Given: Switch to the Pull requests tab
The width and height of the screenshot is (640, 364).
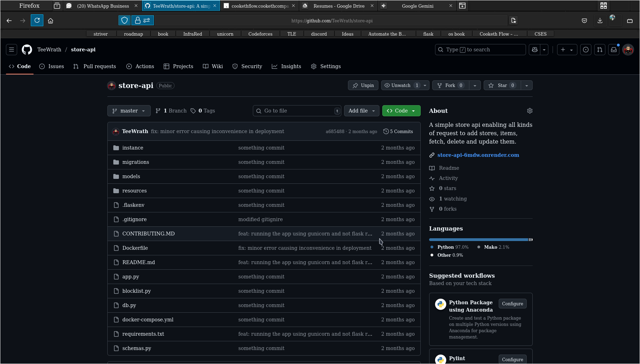Looking at the screenshot, I should (x=95, y=66).
